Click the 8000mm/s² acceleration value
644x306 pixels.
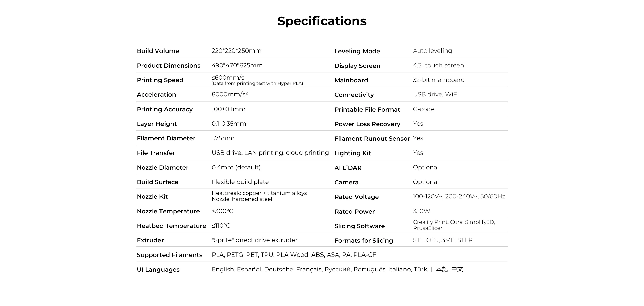[230, 94]
